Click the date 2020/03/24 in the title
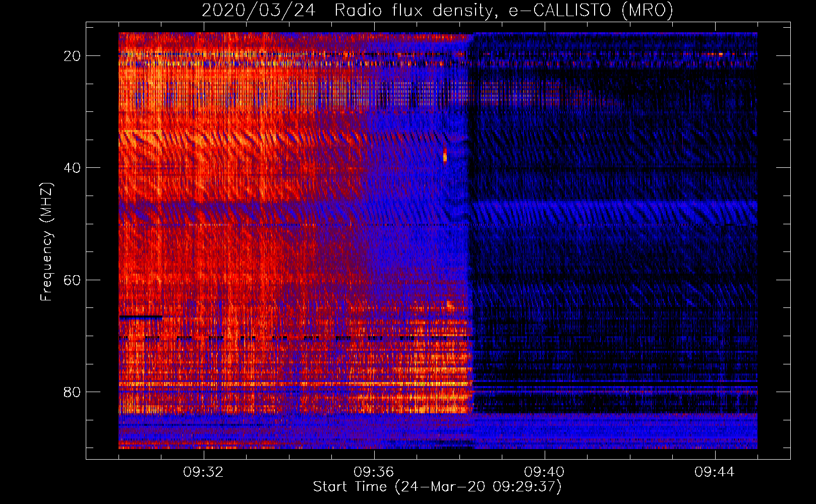The width and height of the screenshot is (816, 504). click(259, 10)
